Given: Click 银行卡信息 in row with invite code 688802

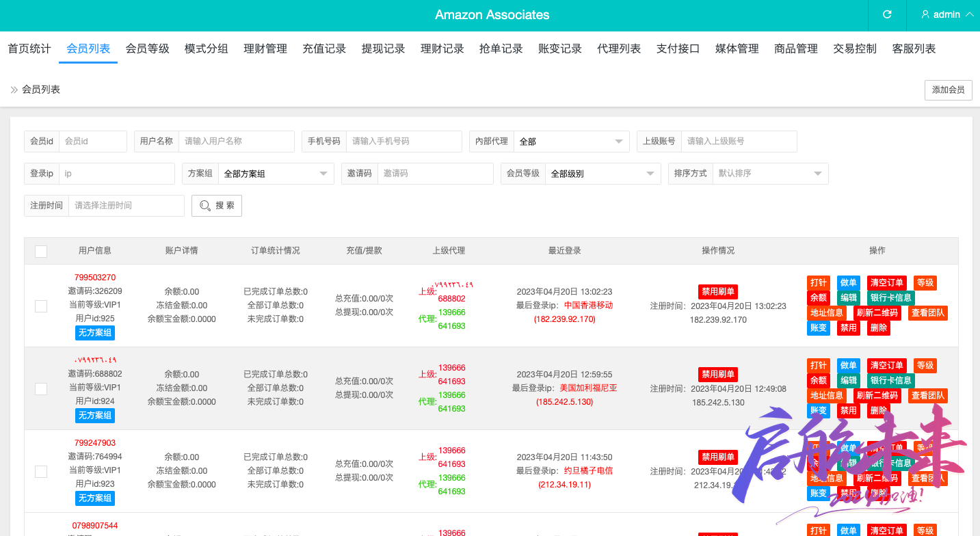Looking at the screenshot, I should [891, 381].
